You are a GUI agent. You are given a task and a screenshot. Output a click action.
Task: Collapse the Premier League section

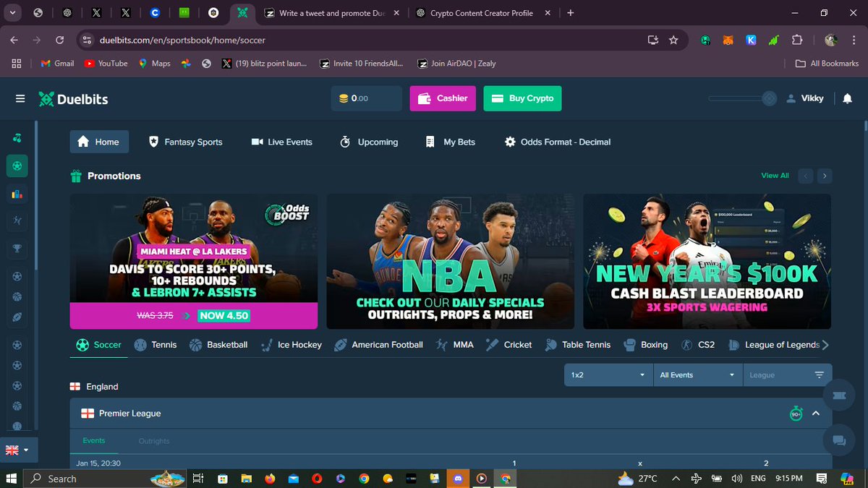click(x=816, y=414)
